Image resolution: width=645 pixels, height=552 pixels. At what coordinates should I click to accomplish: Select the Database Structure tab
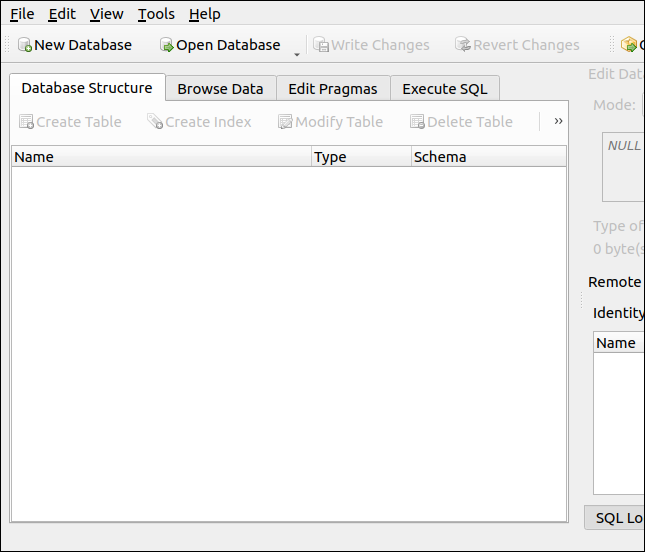pos(87,88)
